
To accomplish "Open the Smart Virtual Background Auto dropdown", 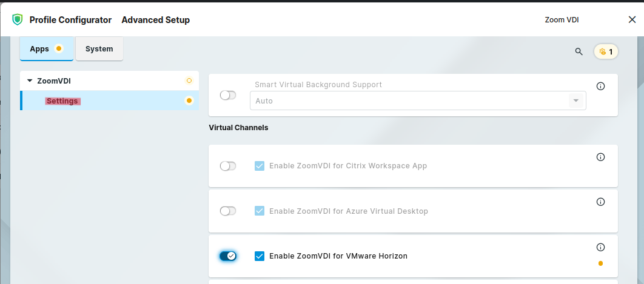I will click(x=417, y=101).
